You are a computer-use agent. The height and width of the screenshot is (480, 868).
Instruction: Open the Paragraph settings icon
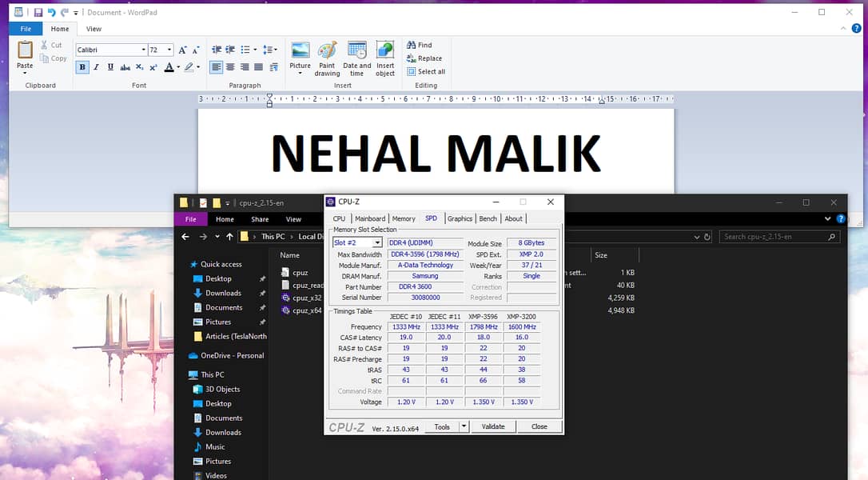coord(273,67)
